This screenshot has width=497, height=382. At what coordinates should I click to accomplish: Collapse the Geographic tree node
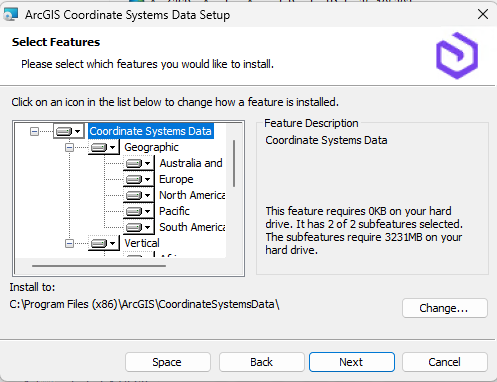(69, 147)
